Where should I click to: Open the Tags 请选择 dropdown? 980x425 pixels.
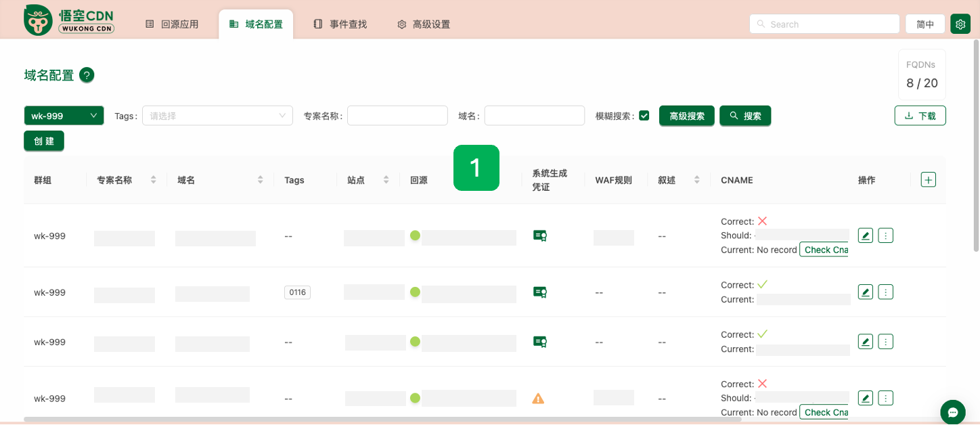[x=217, y=116]
